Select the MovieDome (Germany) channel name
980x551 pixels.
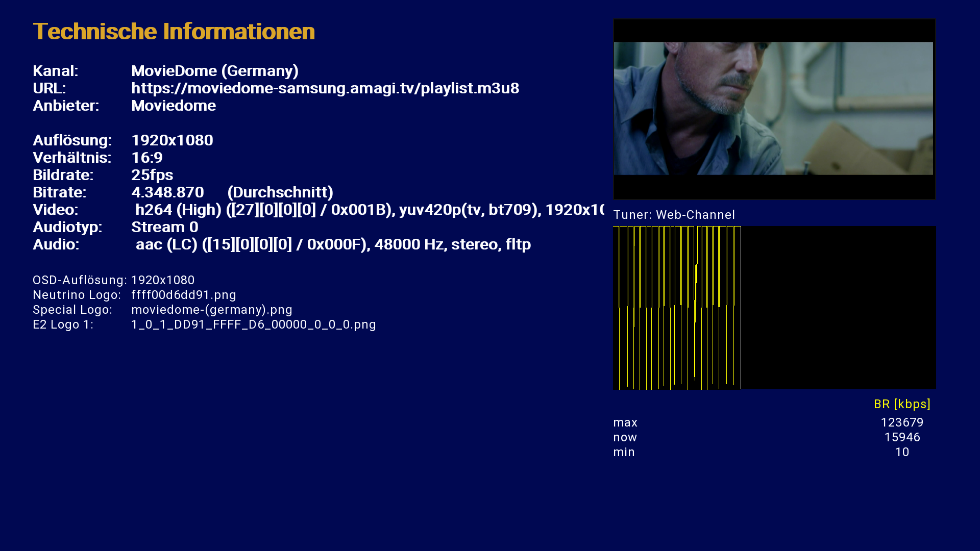tap(214, 71)
